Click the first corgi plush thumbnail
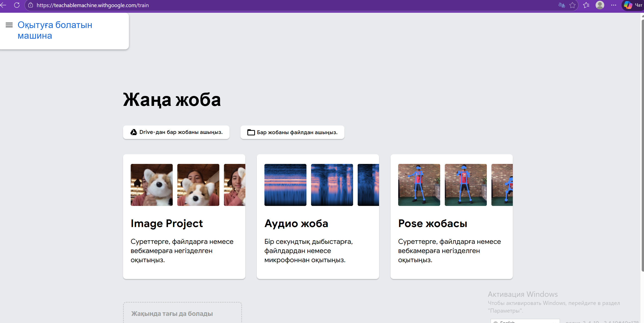 coord(152,185)
